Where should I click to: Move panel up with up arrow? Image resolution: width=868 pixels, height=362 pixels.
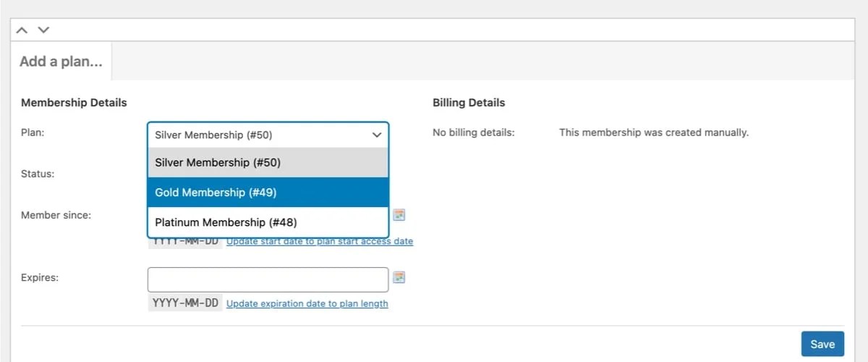pos(22,30)
